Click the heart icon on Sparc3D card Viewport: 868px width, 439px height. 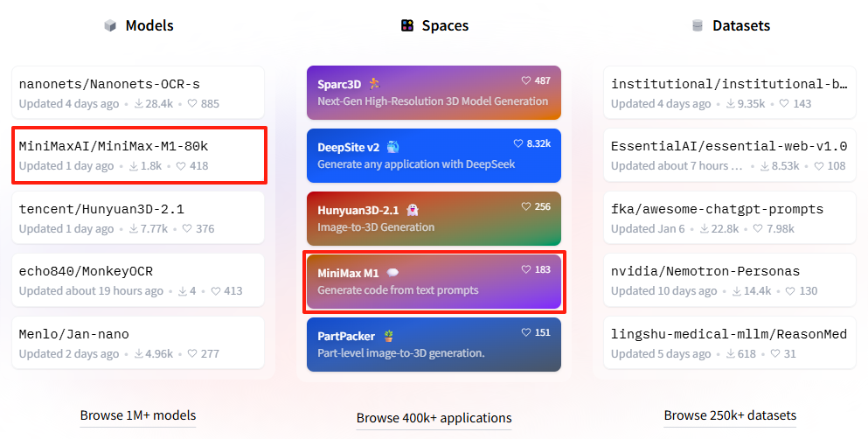[526, 80]
